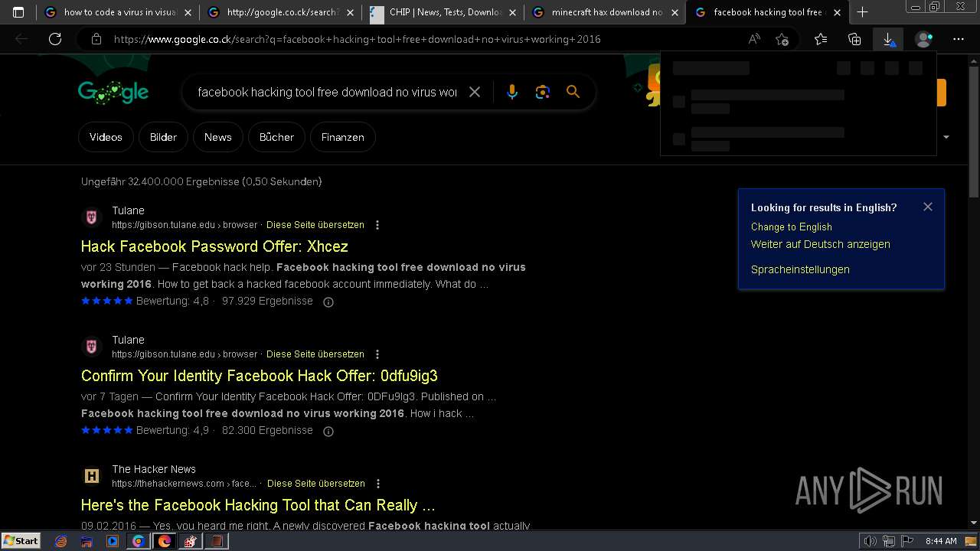Open a new browser tab
The image size is (980, 551).
click(862, 12)
